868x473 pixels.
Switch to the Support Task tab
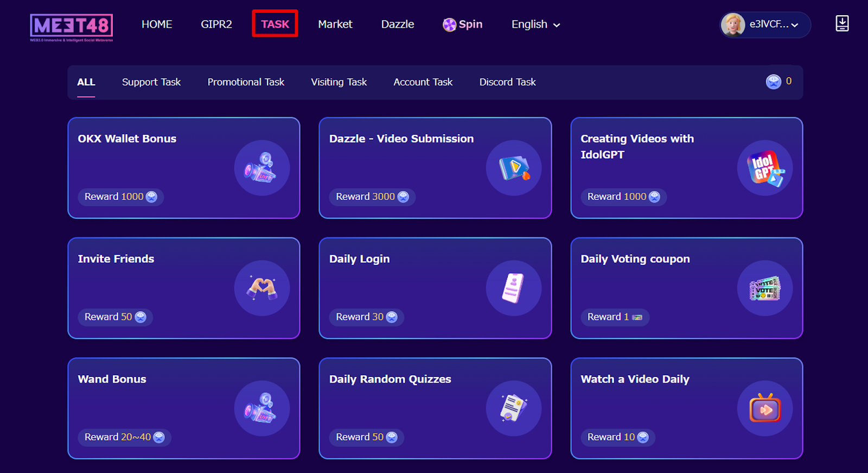pyautogui.click(x=151, y=82)
